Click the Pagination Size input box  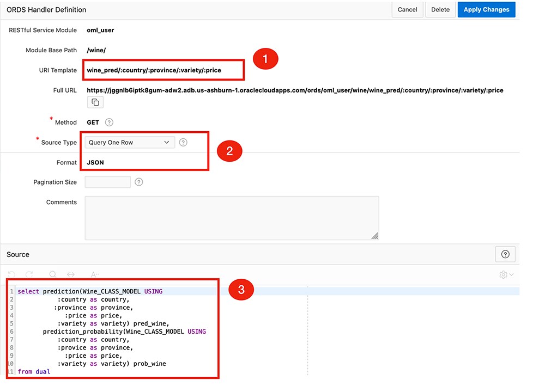[x=107, y=182]
